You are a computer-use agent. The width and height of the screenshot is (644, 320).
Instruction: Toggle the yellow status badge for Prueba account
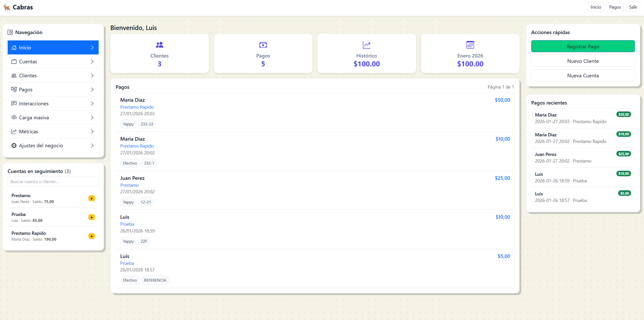click(91, 217)
